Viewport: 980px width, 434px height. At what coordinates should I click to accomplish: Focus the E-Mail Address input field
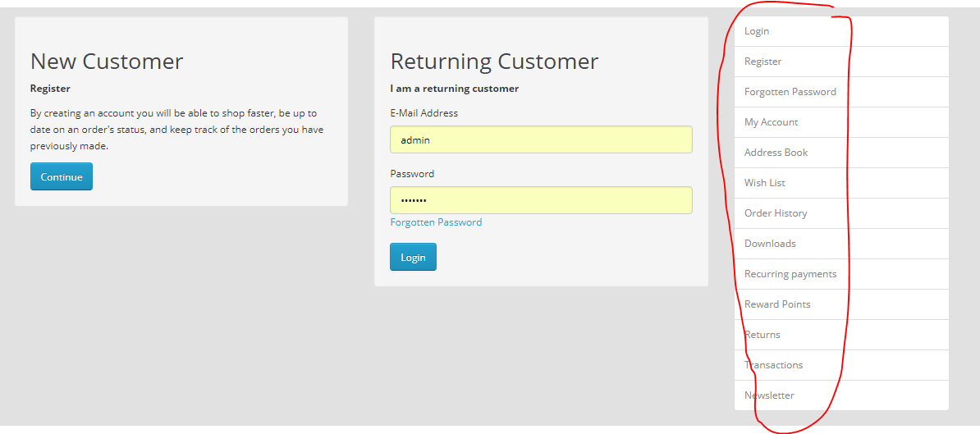[x=541, y=139]
